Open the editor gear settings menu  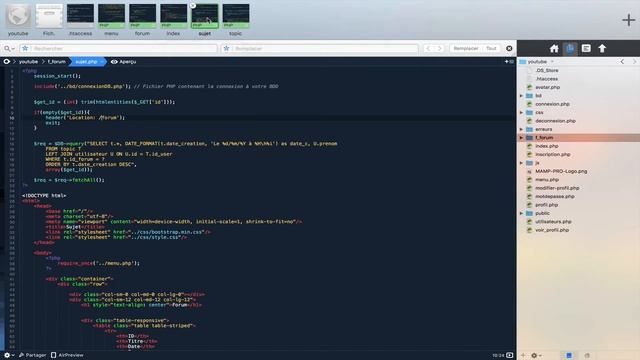pos(9,355)
